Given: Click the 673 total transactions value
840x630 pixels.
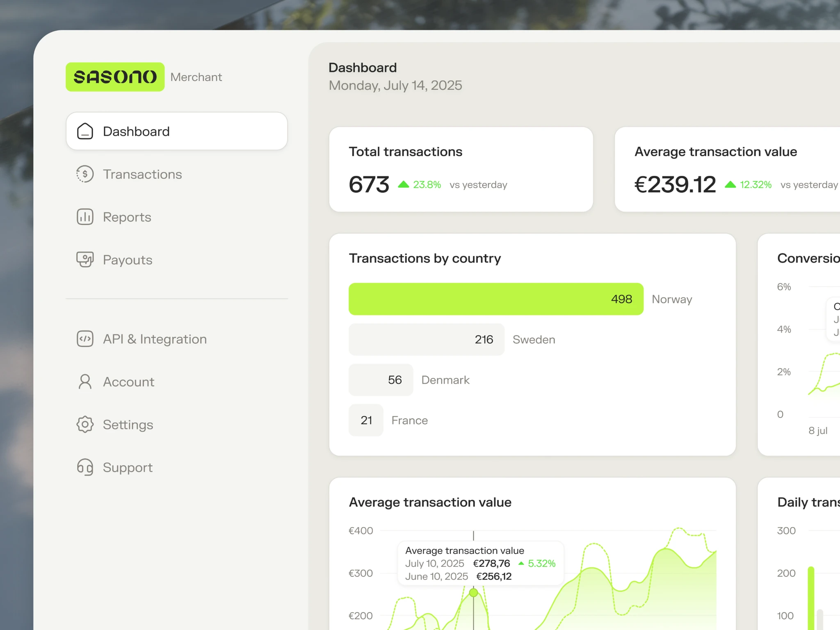Looking at the screenshot, I should [369, 184].
